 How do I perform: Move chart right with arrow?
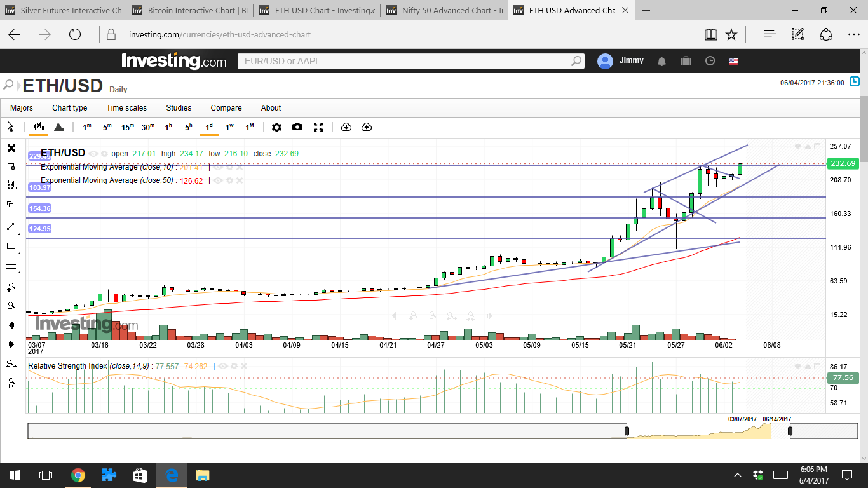(x=11, y=344)
